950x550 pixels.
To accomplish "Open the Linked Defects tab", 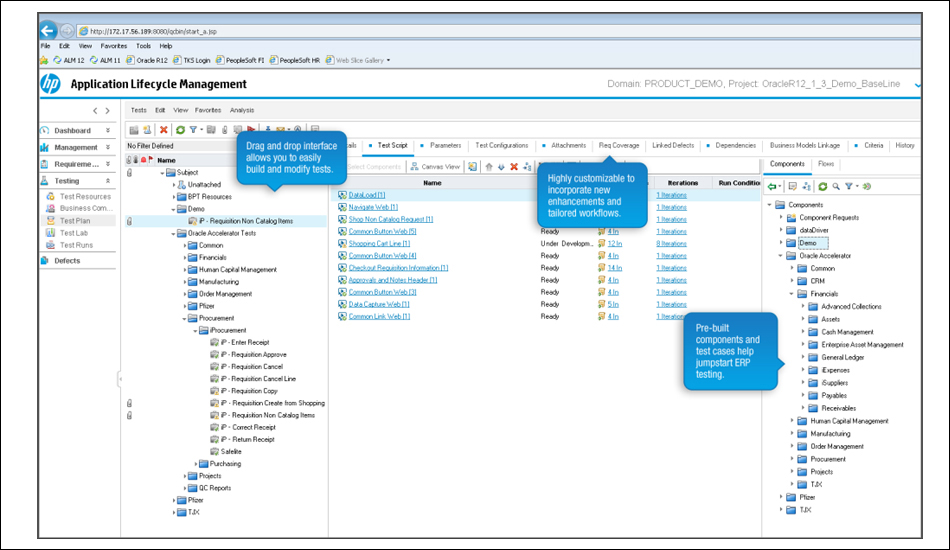I will click(x=673, y=145).
